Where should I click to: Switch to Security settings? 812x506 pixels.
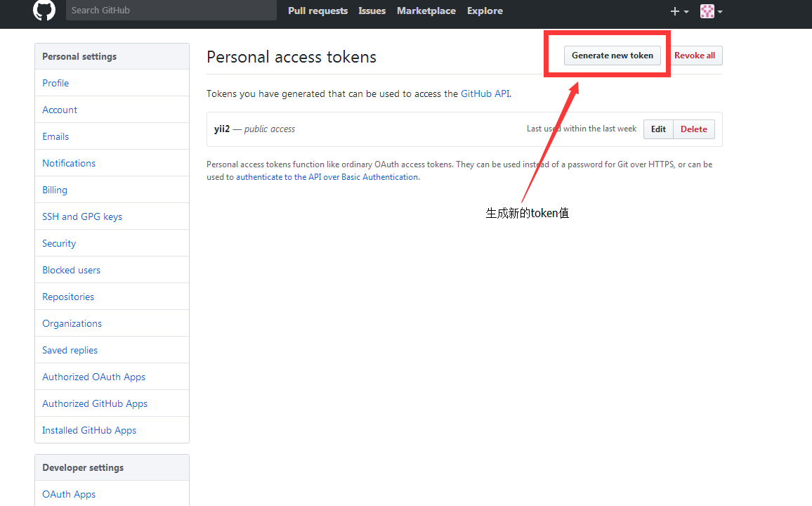click(59, 243)
